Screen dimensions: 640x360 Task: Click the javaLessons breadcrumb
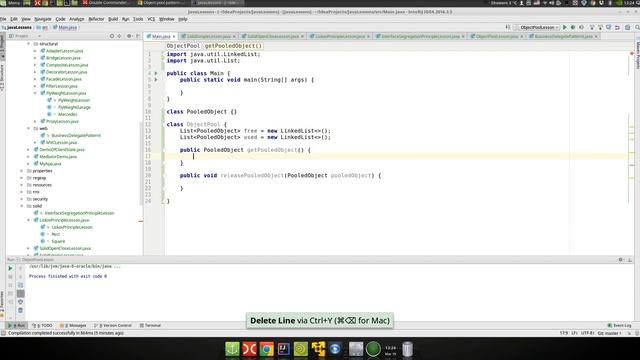pyautogui.click(x=17, y=27)
